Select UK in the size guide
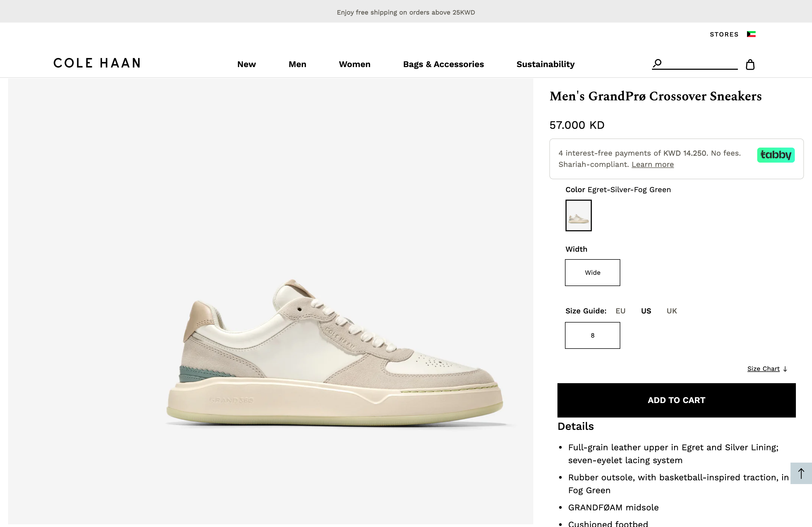Image resolution: width=812 pixels, height=527 pixels. click(672, 310)
